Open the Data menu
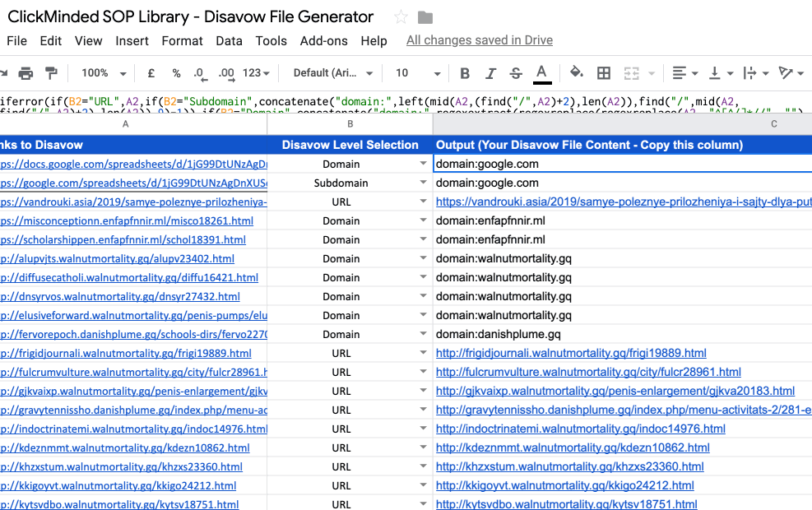 click(229, 40)
